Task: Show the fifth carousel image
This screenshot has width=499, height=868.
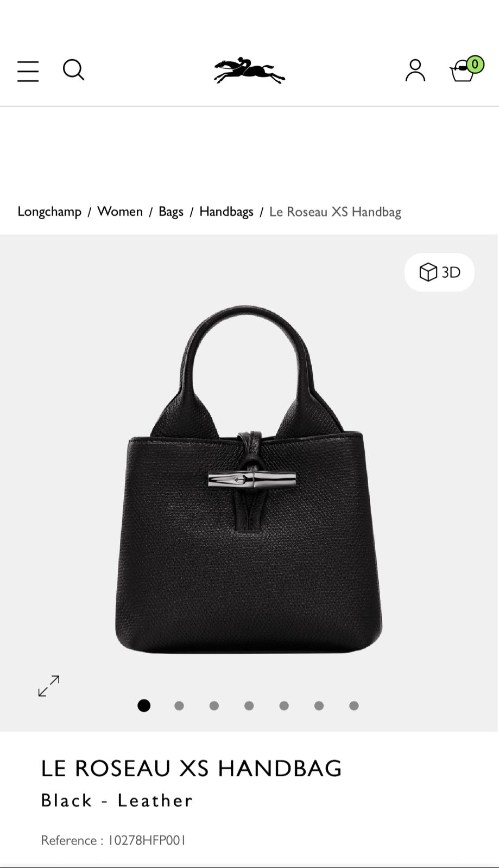Action: 284,706
